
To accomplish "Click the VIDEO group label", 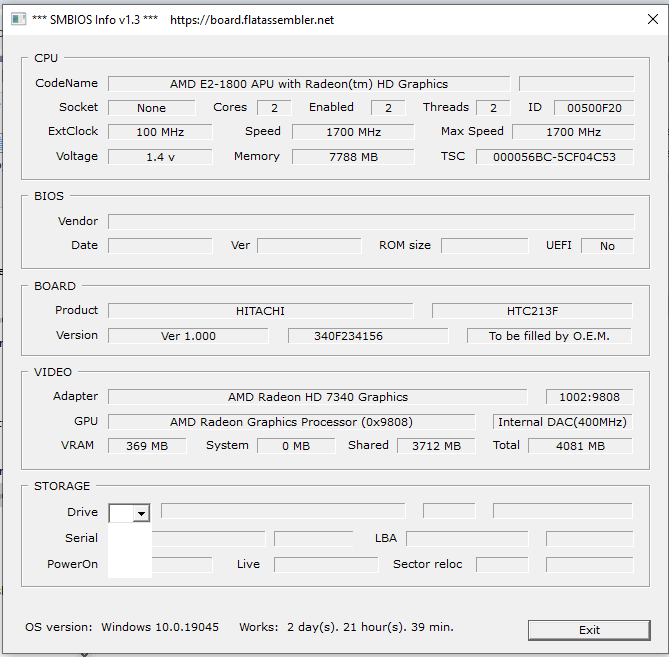I will pos(53,372).
